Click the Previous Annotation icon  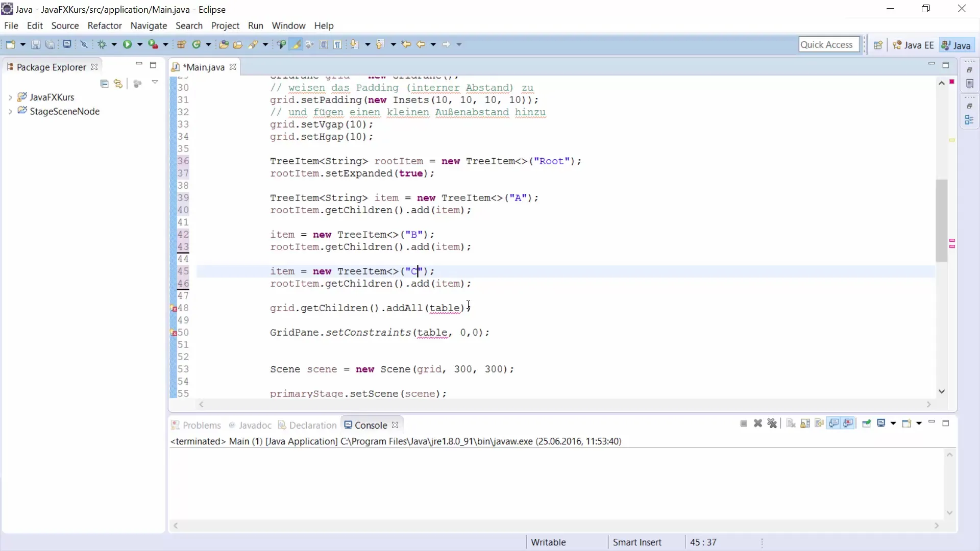click(x=380, y=44)
